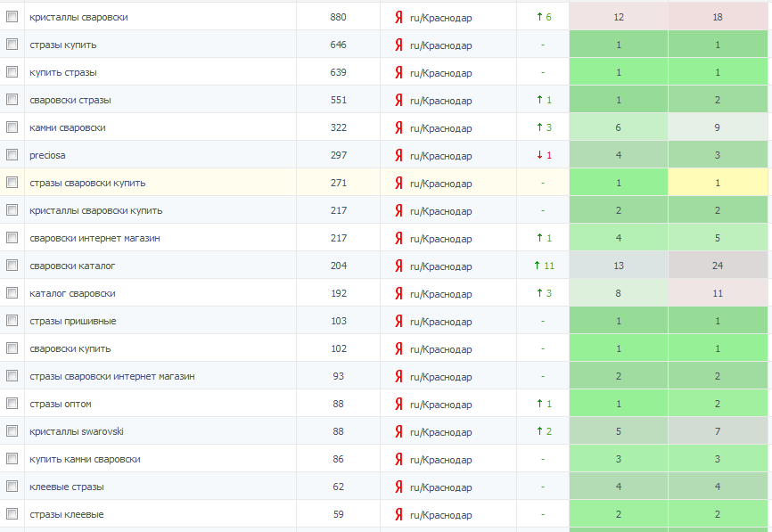Viewport: 772px width, 532px height.
Task: Select keyword кристаллы swarovski
Action: (x=77, y=431)
